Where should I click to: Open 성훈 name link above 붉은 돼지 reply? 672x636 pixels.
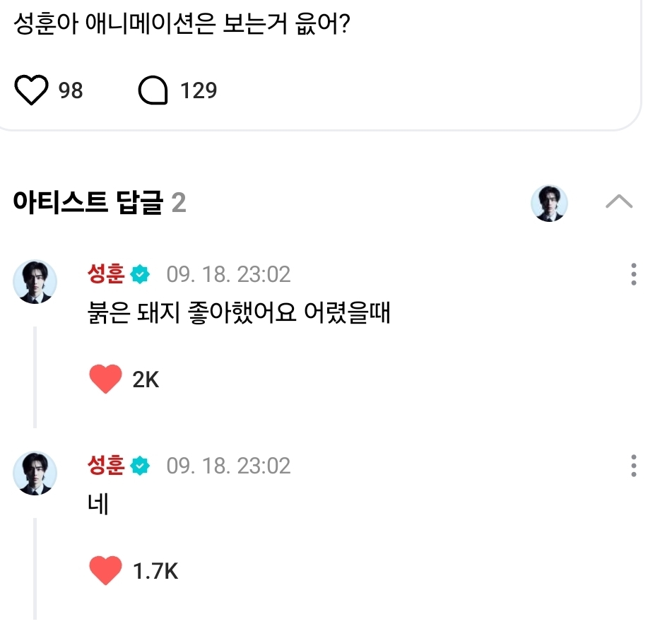tap(106, 273)
